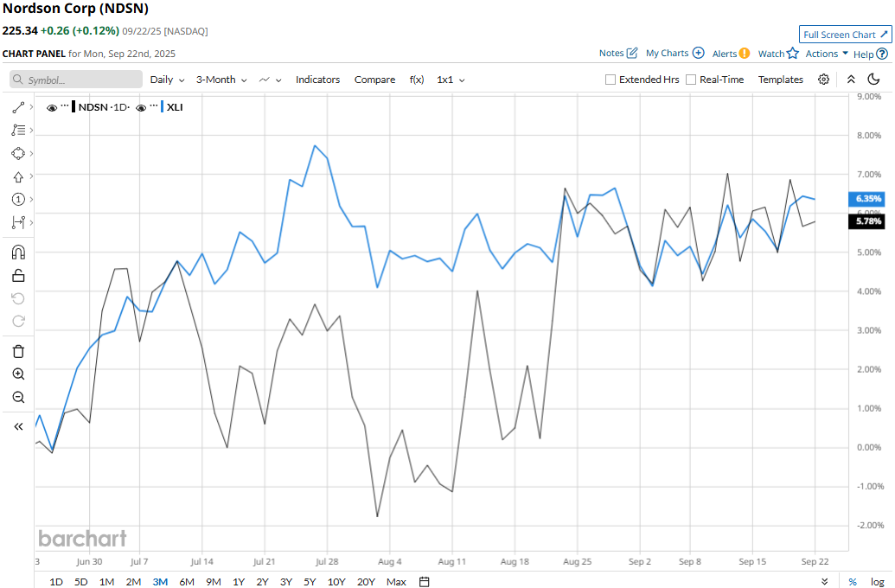
Task: Switch to dark mode with moon icon
Action: [873, 80]
